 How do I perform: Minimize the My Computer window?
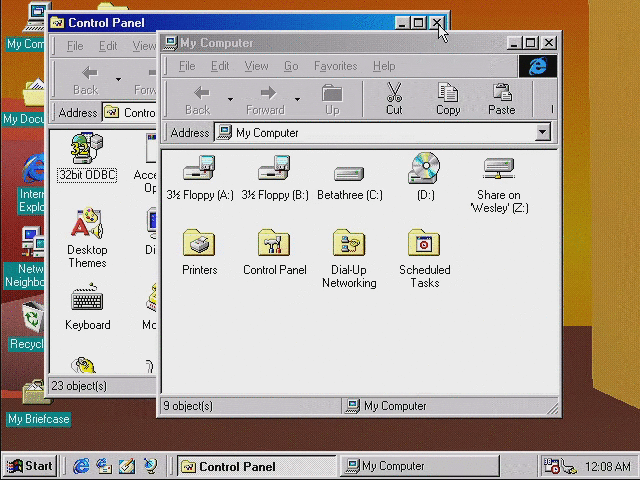coord(513,43)
